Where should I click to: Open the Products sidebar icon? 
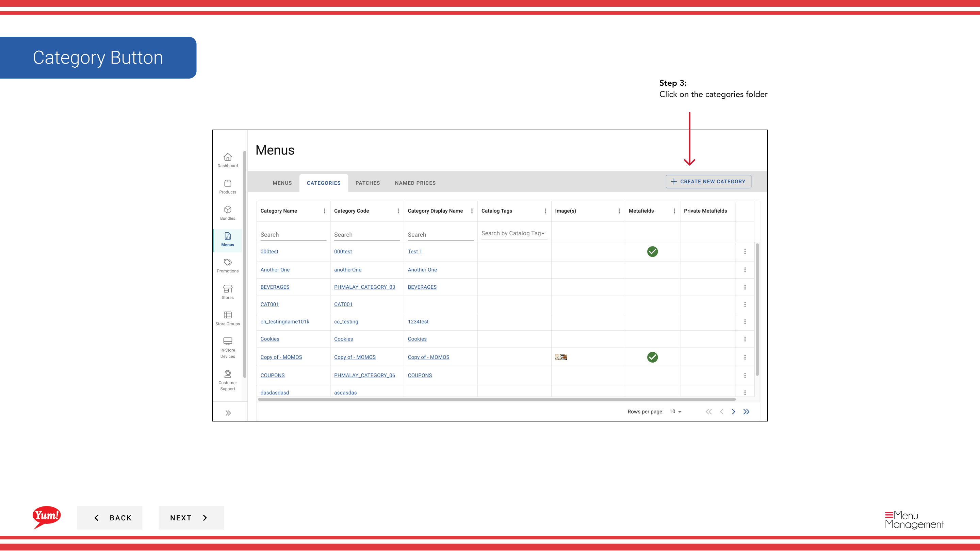(228, 187)
